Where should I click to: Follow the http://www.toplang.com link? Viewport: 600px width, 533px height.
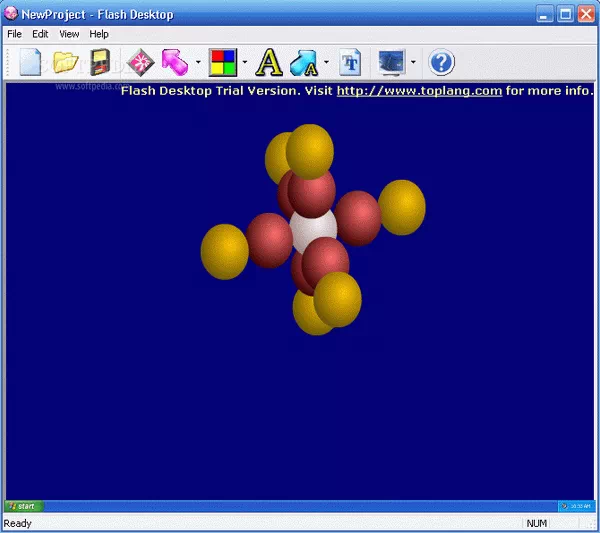[418, 90]
